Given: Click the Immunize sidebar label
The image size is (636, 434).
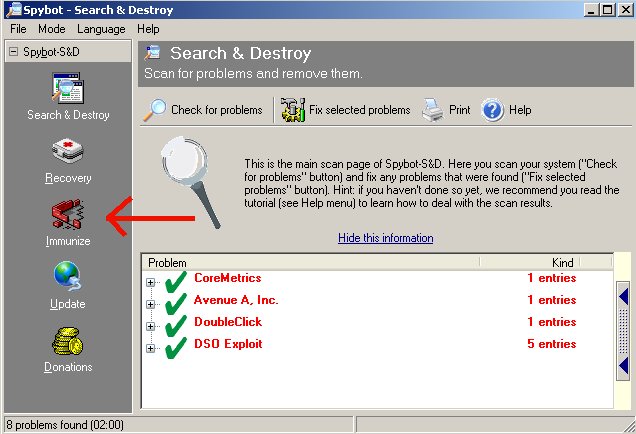Looking at the screenshot, I should pos(68,241).
